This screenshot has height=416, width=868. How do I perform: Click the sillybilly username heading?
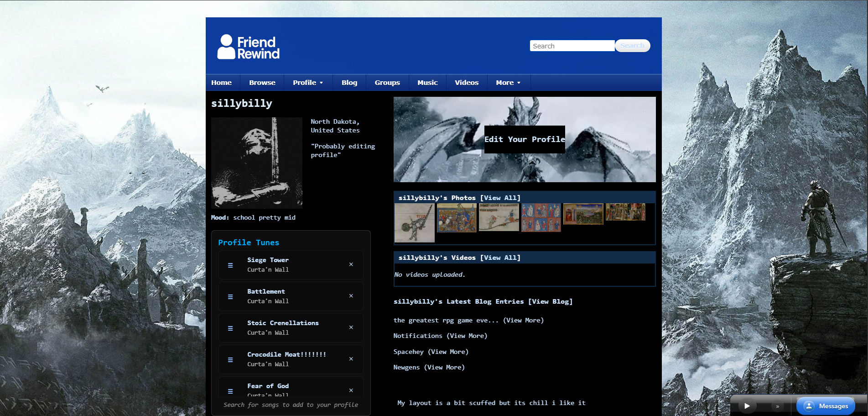click(x=242, y=103)
